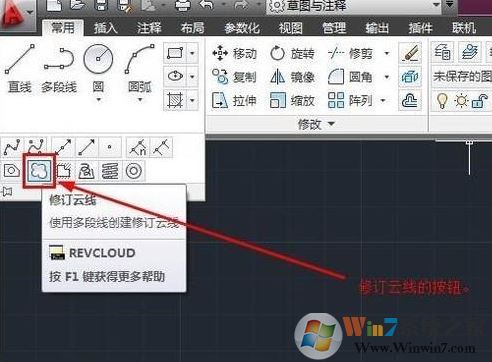Select the 圆弧 arc tool
This screenshot has width=492, height=362.
(x=140, y=67)
